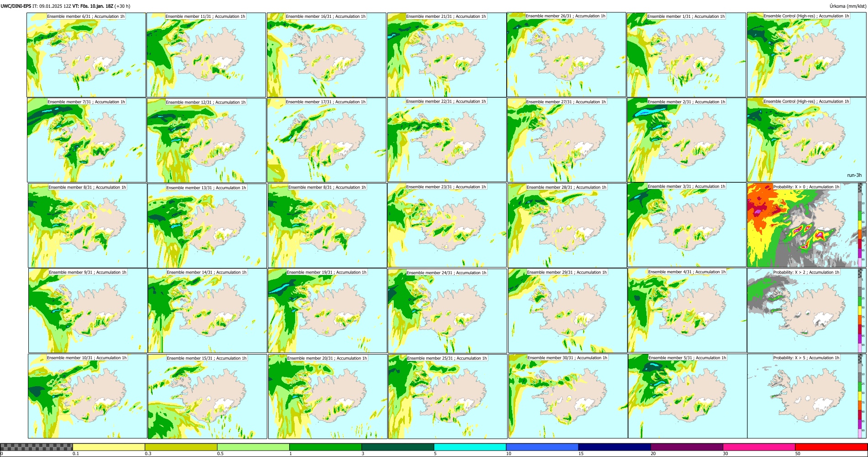The height and width of the screenshot is (457, 868).
Task: View the Ensemble member 1/31 map
Action: pos(687,55)
